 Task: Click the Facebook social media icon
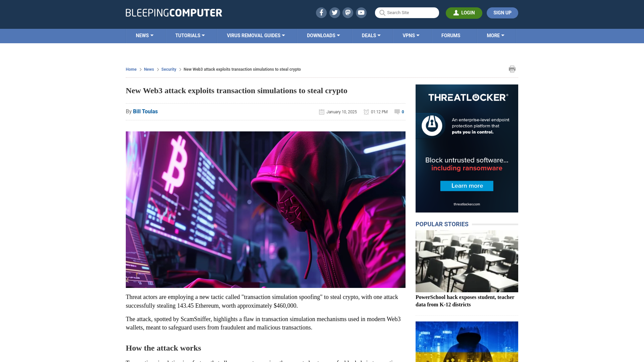coord(321,12)
